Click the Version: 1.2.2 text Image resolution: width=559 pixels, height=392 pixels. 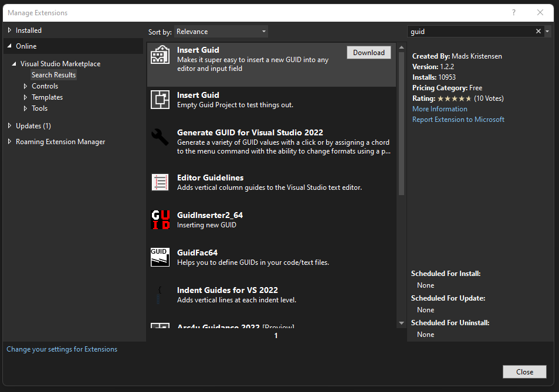click(433, 67)
